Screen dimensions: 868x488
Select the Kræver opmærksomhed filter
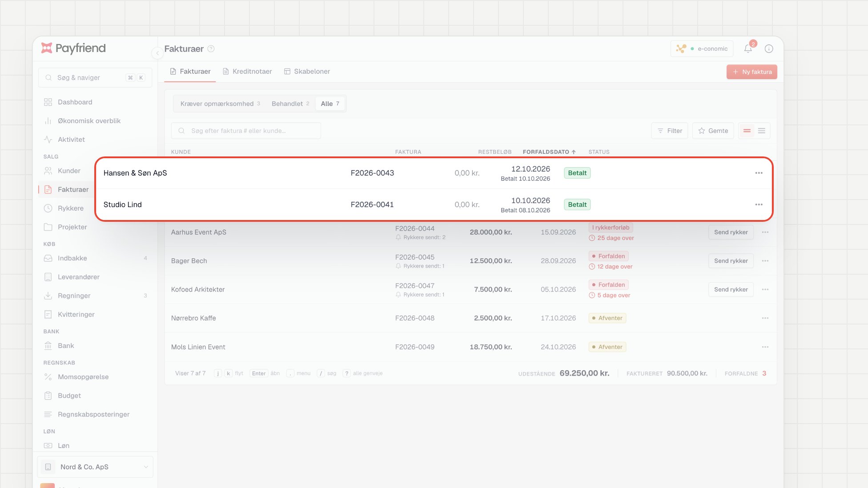(x=220, y=104)
